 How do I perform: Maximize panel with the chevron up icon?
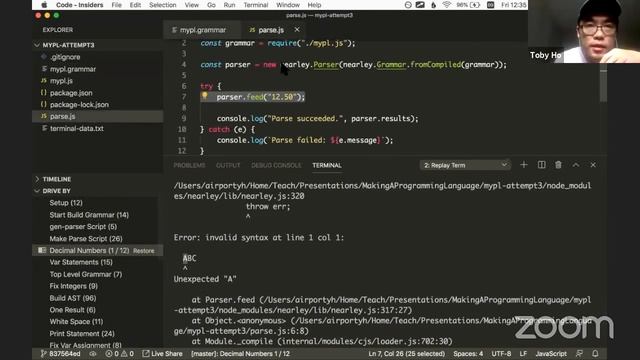576,165
